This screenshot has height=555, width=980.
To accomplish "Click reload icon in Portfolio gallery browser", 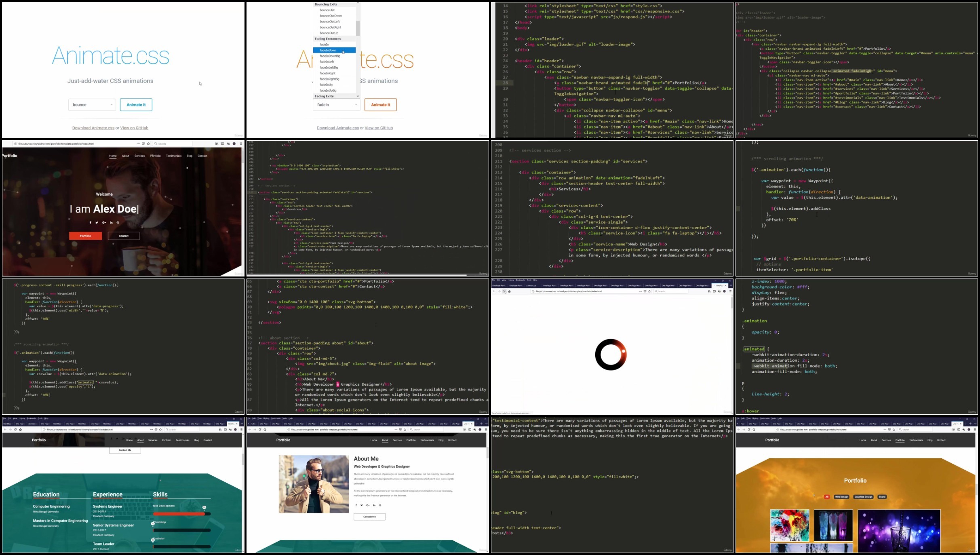I will click(749, 429).
